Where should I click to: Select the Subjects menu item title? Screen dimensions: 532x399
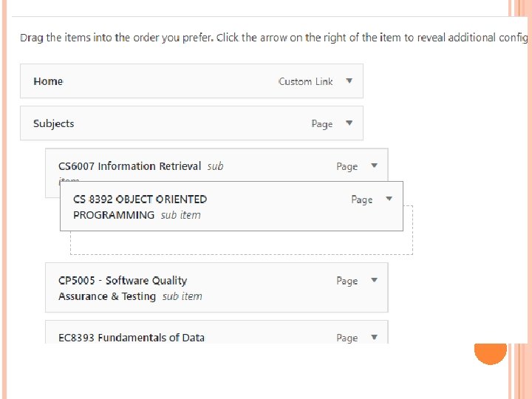coord(54,123)
